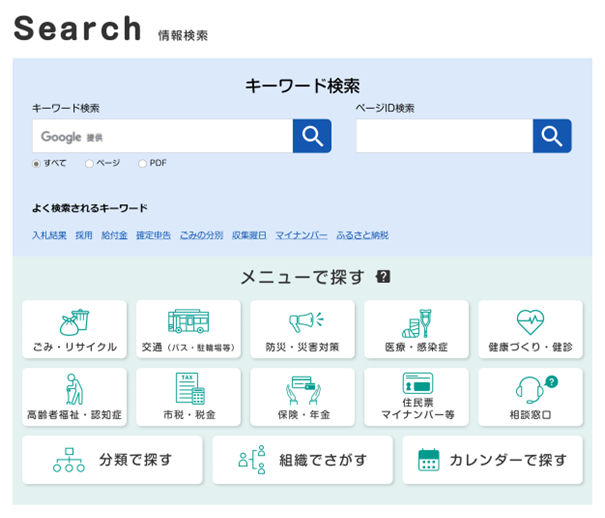Image resolution: width=605 pixels, height=518 pixels.
Task: Open the 給付金 keyword link
Action: [114, 235]
